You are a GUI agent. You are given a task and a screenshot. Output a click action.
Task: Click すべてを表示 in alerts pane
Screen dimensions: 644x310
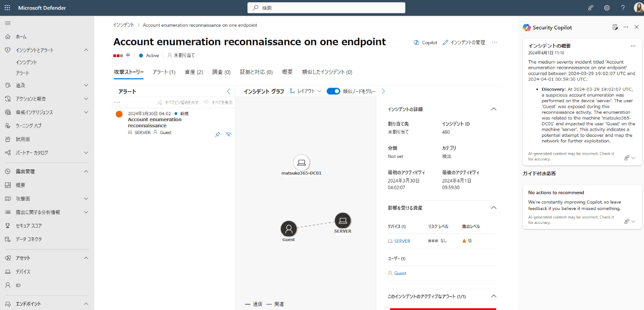click(x=218, y=102)
